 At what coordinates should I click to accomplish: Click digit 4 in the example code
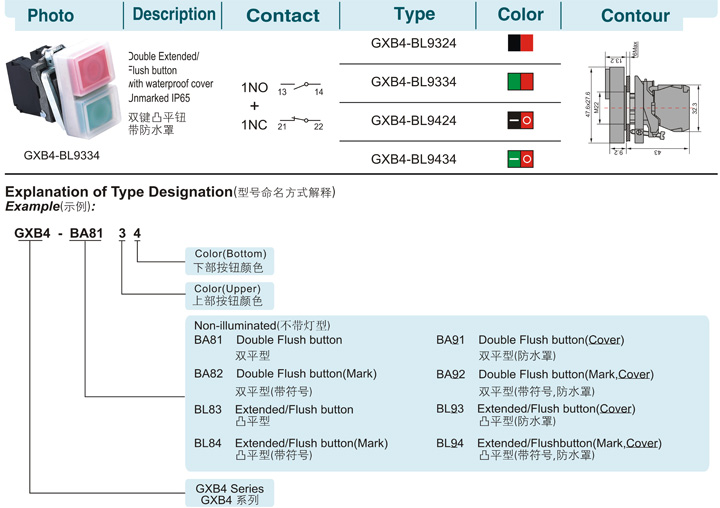[x=137, y=233]
